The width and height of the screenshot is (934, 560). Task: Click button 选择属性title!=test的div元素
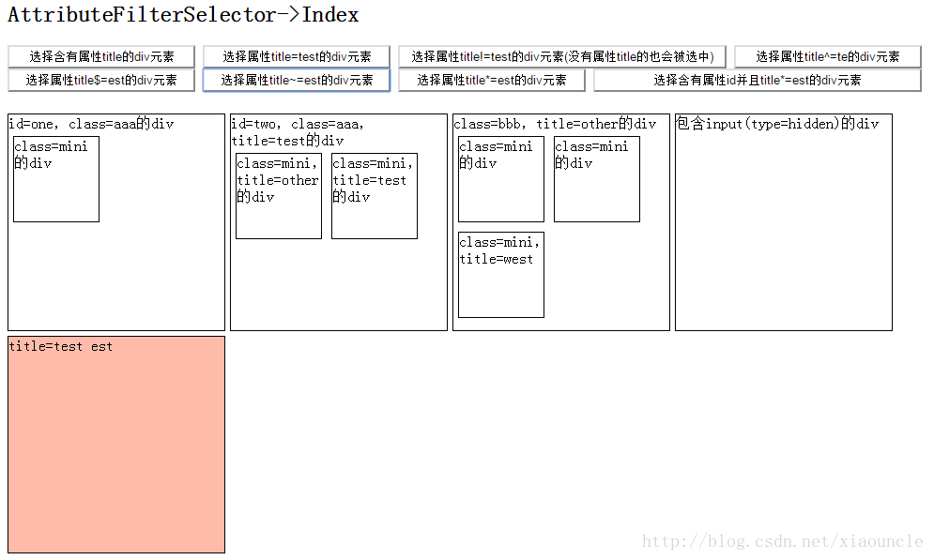click(x=562, y=56)
